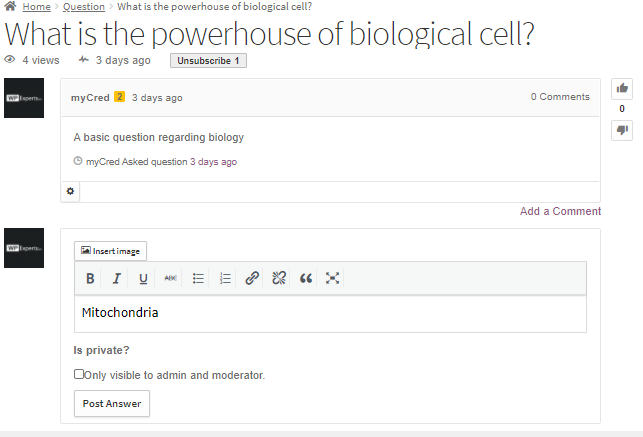Click the Unsubscribe button

(x=208, y=61)
